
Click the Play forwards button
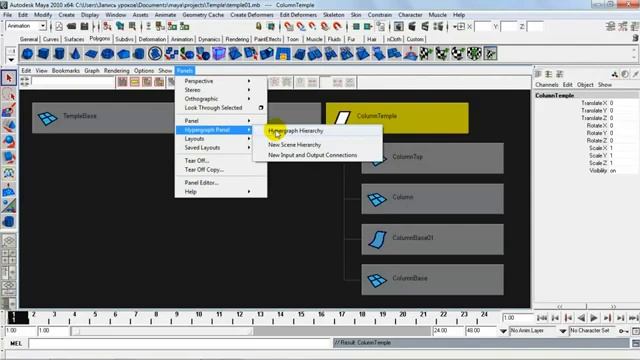594,318
